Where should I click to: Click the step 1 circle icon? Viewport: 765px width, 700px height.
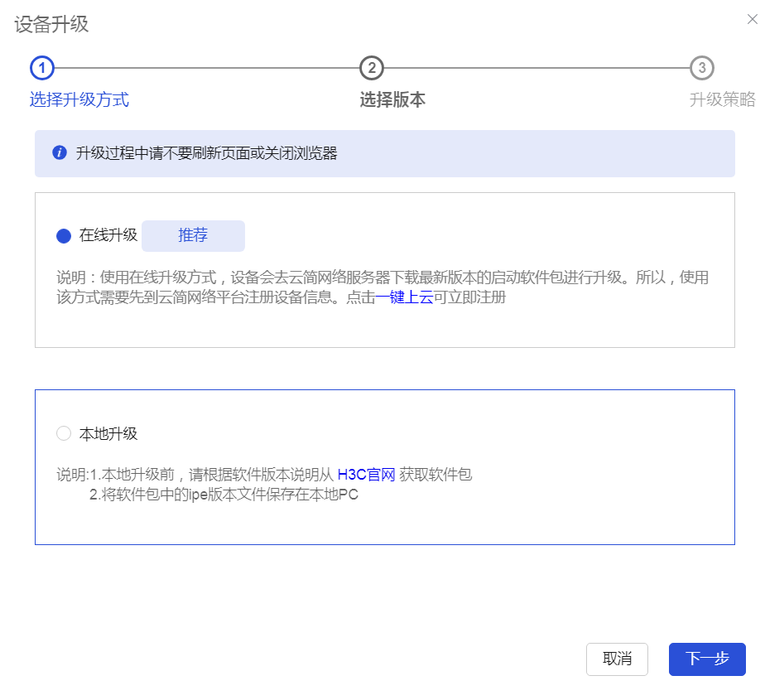coord(42,68)
